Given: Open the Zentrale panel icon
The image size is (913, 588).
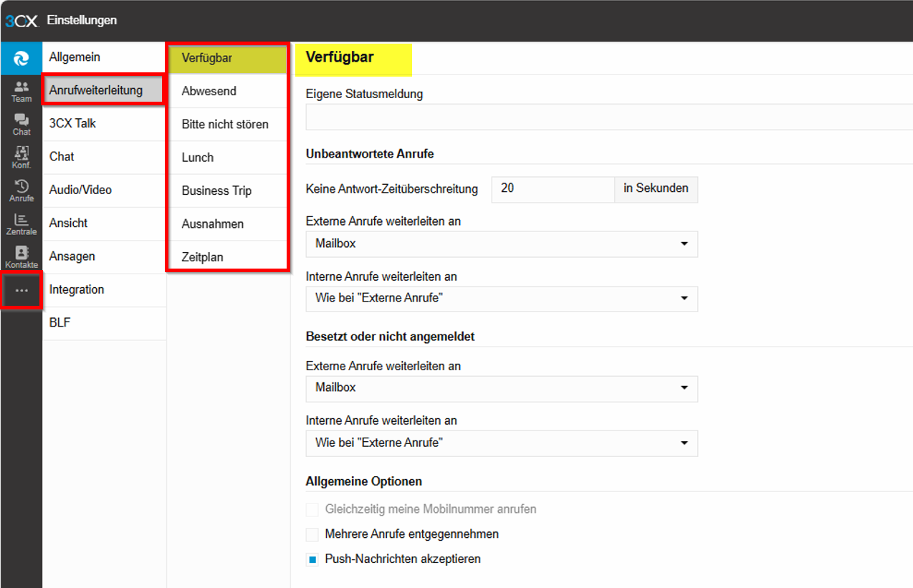Looking at the screenshot, I should (x=21, y=223).
